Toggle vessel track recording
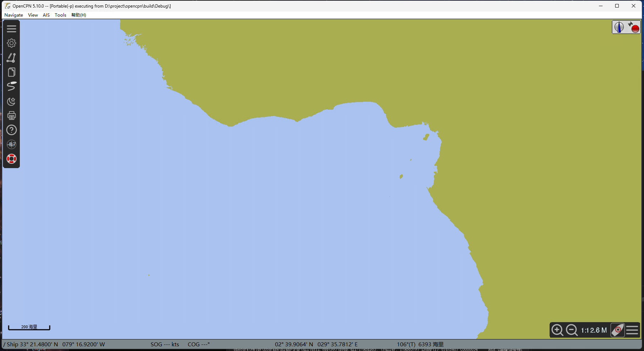The width and height of the screenshot is (644, 351). coord(12,87)
